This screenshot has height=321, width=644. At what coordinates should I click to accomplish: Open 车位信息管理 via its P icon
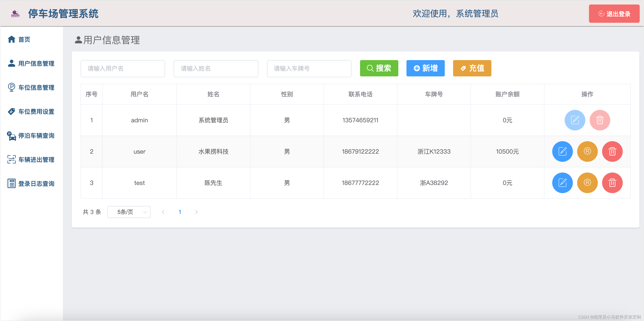click(x=11, y=87)
